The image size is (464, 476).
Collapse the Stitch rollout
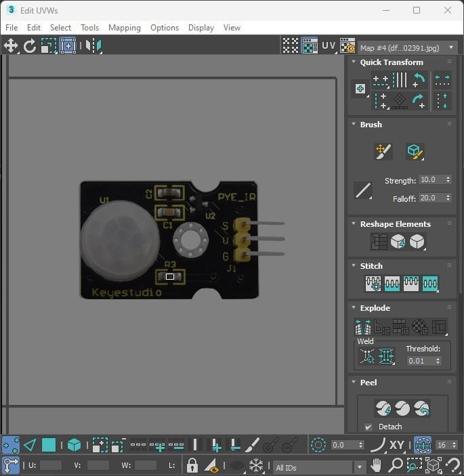(x=354, y=265)
